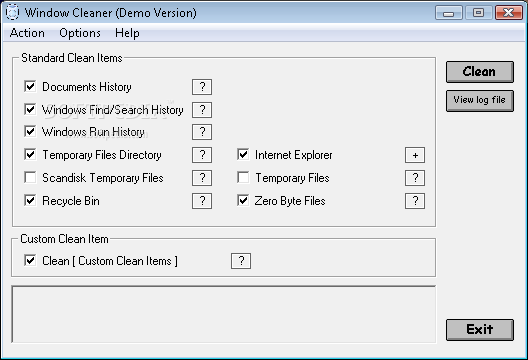The image size is (528, 360).
Task: Open the Help menu
Action: pyautogui.click(x=127, y=33)
